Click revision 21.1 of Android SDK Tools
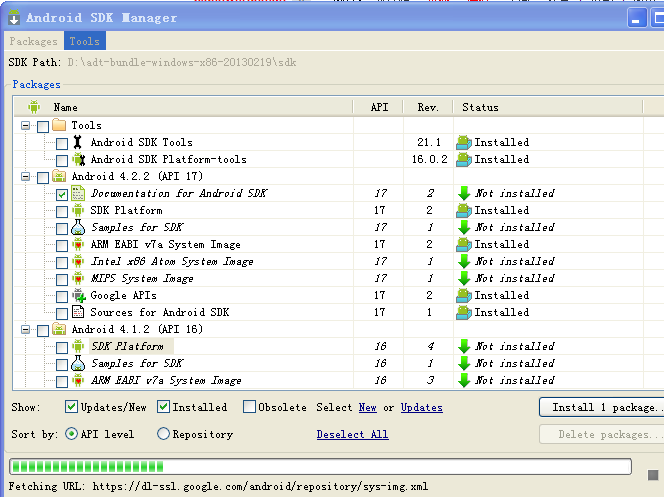Screen dimensions: 664x497 [x=429, y=142]
